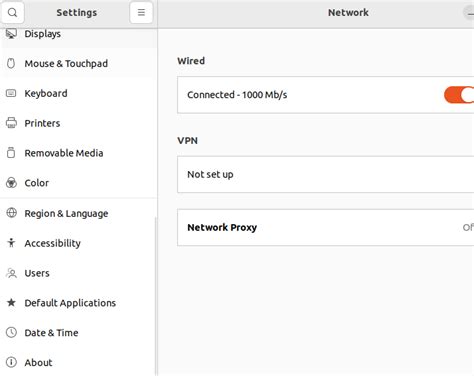Click the sidebar vertical scrollbar
474x376 pixels.
click(156, 297)
